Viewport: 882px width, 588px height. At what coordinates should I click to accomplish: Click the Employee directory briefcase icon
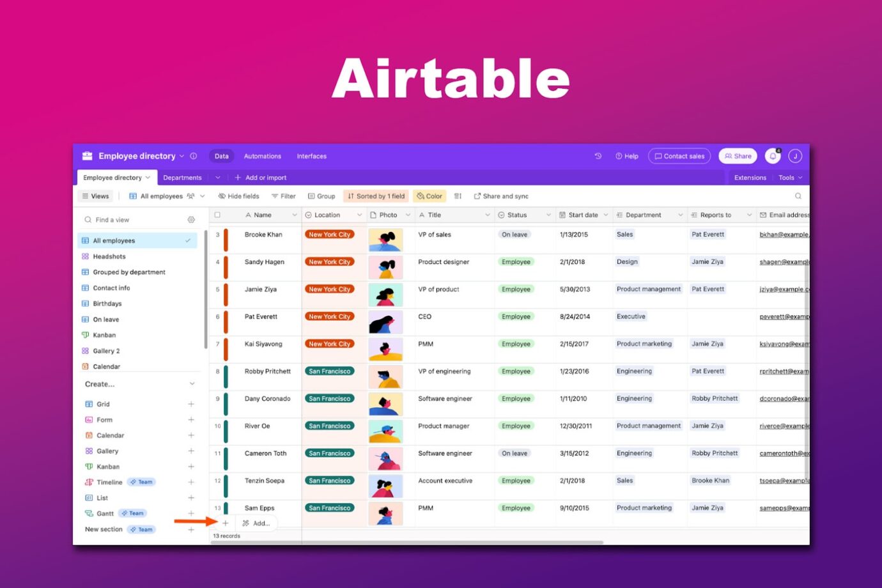[x=88, y=156]
